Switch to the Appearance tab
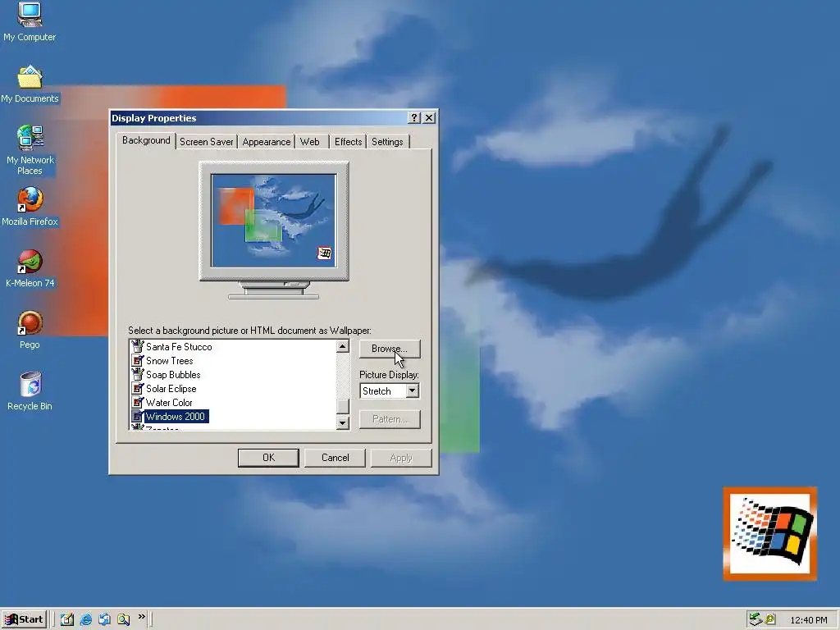The image size is (840, 630). (267, 141)
